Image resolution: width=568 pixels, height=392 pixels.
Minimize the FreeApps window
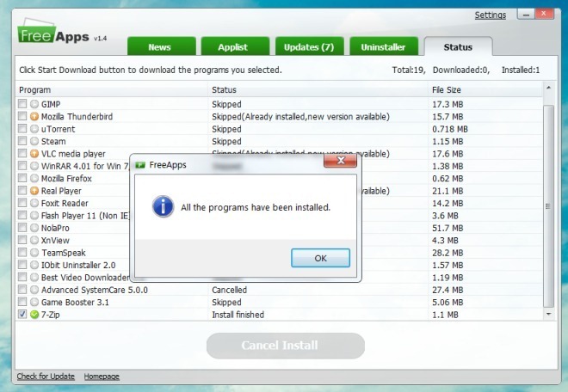[525, 15]
